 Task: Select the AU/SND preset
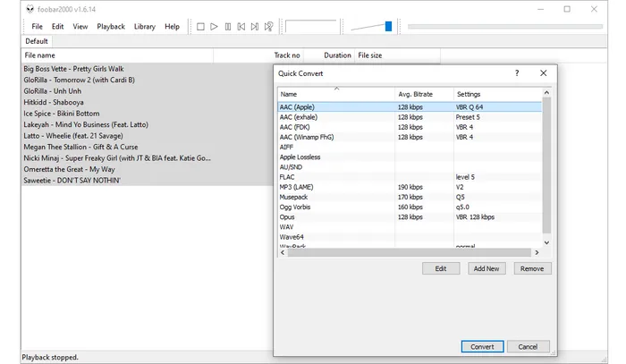410,167
